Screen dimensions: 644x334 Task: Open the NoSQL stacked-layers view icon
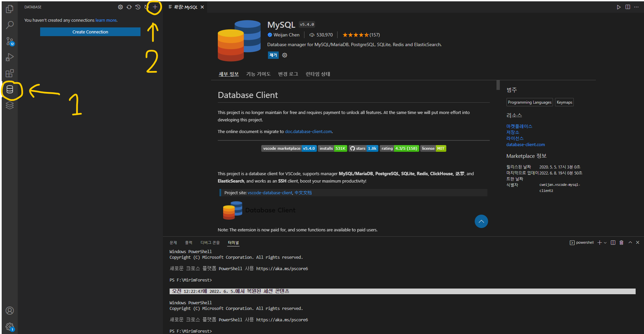[x=10, y=105]
